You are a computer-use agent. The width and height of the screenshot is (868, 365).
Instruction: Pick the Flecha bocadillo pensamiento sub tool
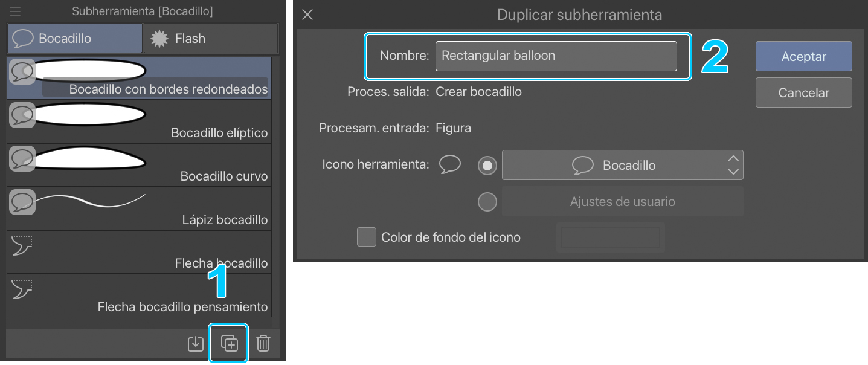coord(139,296)
